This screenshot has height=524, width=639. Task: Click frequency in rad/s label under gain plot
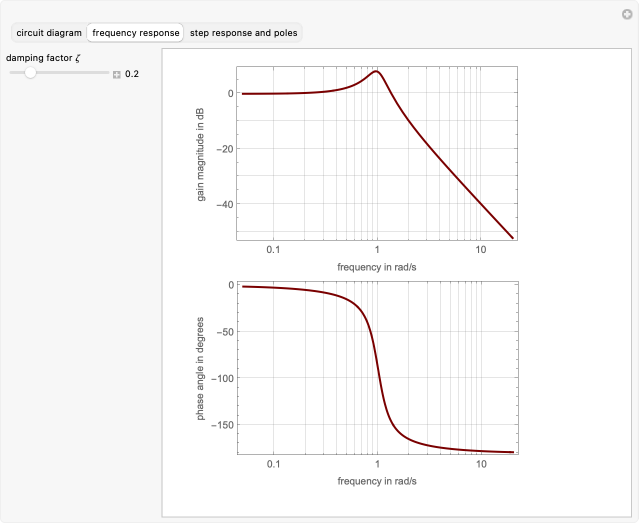click(x=377, y=266)
